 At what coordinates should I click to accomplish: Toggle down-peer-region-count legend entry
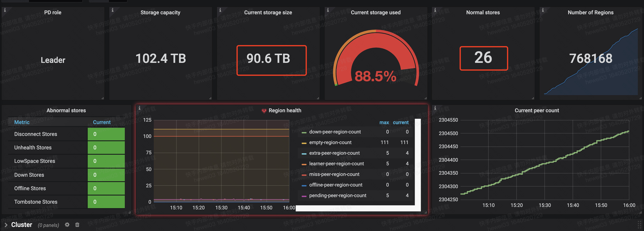click(335, 132)
